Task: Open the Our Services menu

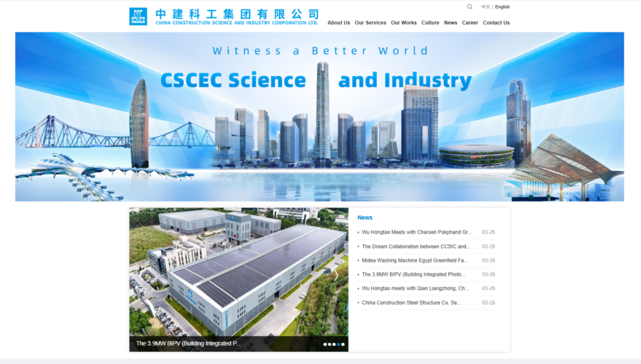Action: (x=370, y=23)
